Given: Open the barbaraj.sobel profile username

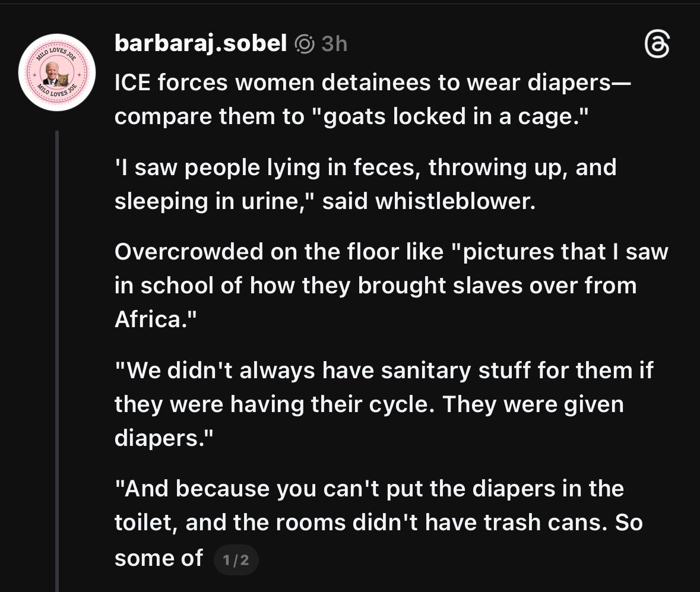Looking at the screenshot, I should coord(201,43).
